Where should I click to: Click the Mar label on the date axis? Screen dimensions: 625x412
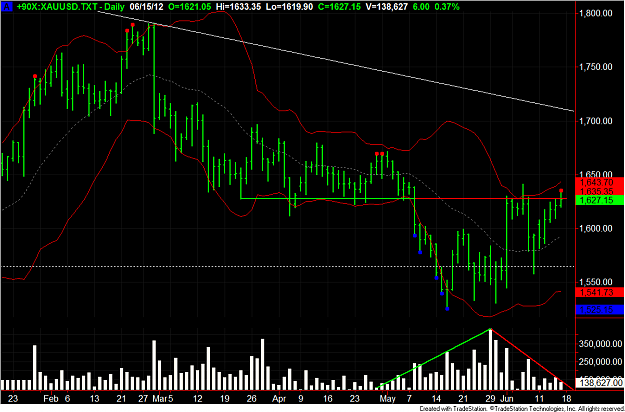click(158, 398)
